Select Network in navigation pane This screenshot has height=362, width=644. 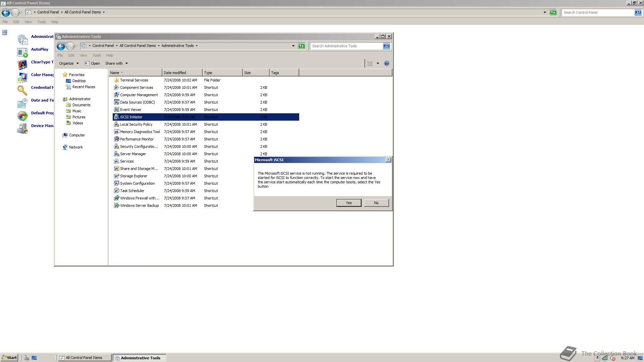pos(72,147)
